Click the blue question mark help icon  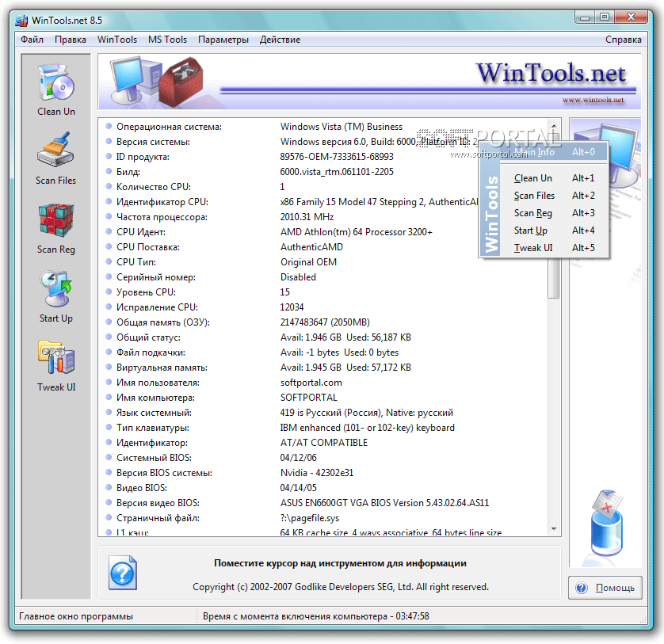coord(122,573)
